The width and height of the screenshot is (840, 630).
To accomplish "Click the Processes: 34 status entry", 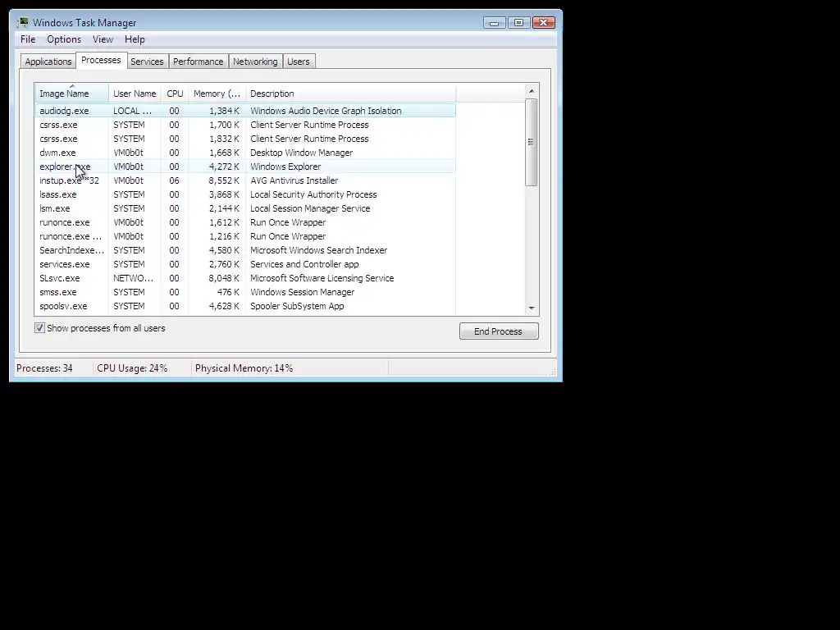I will point(44,368).
